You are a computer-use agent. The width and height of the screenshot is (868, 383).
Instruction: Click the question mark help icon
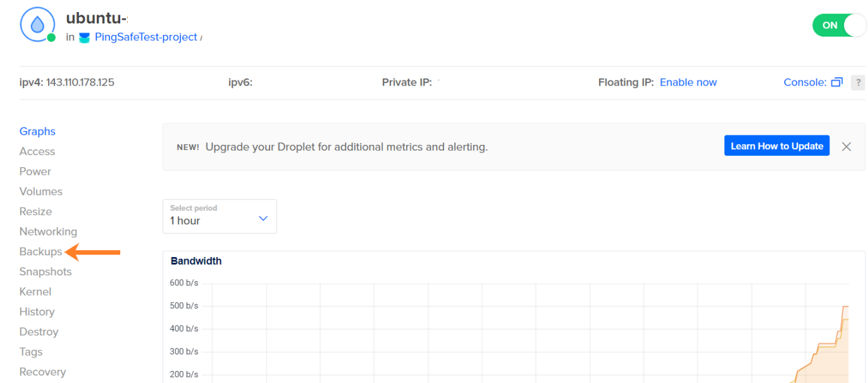(858, 82)
